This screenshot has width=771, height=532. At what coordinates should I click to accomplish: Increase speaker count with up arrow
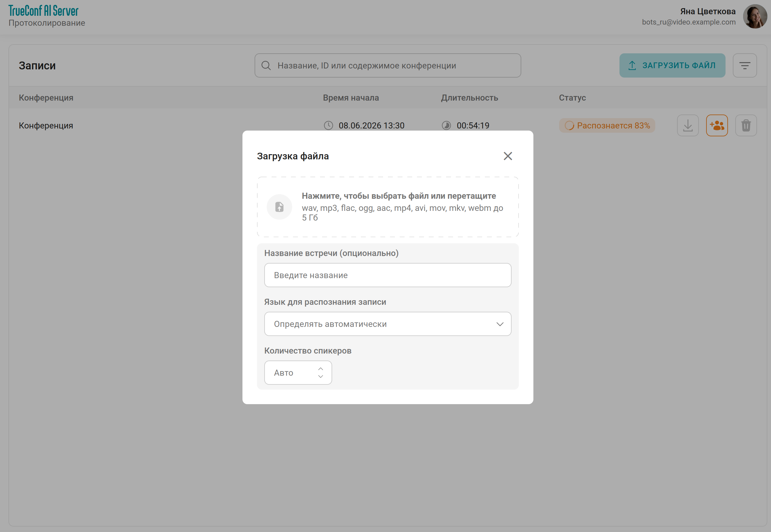click(320, 369)
